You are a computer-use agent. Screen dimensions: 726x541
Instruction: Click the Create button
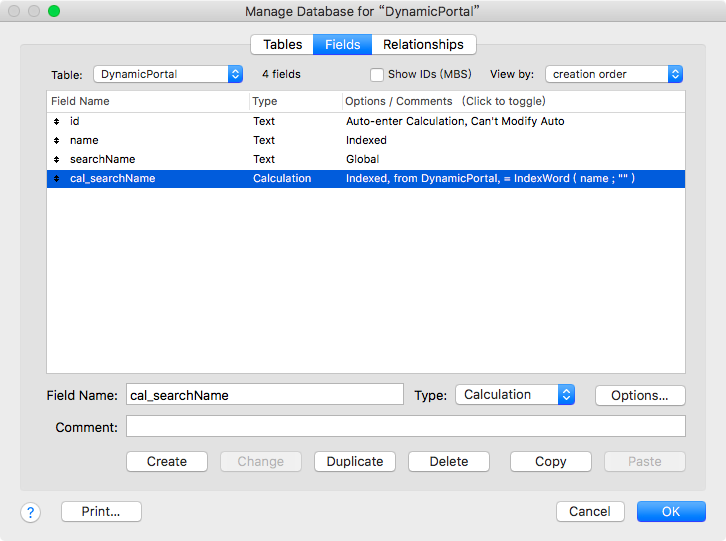coord(167,462)
